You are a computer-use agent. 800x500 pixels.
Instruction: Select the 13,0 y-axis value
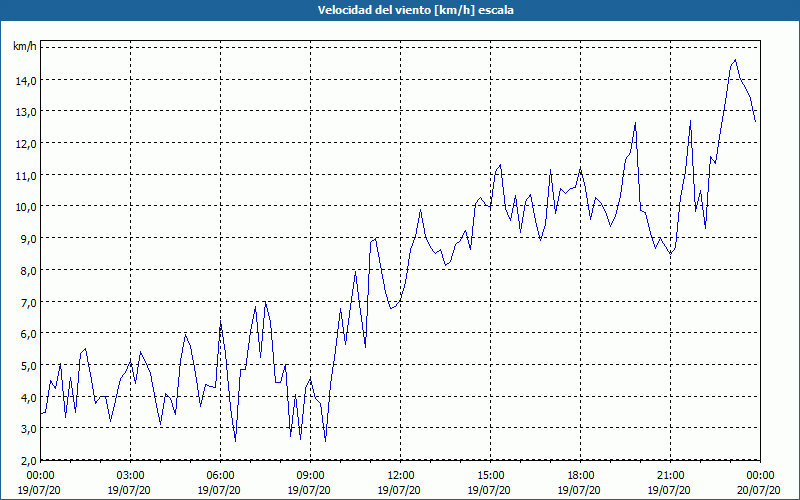tap(27, 112)
